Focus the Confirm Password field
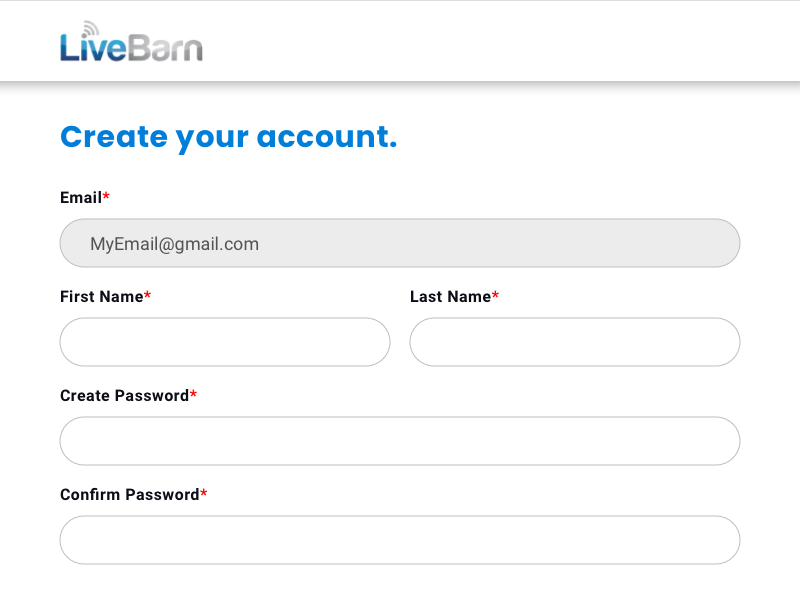800x600 pixels. pos(400,540)
